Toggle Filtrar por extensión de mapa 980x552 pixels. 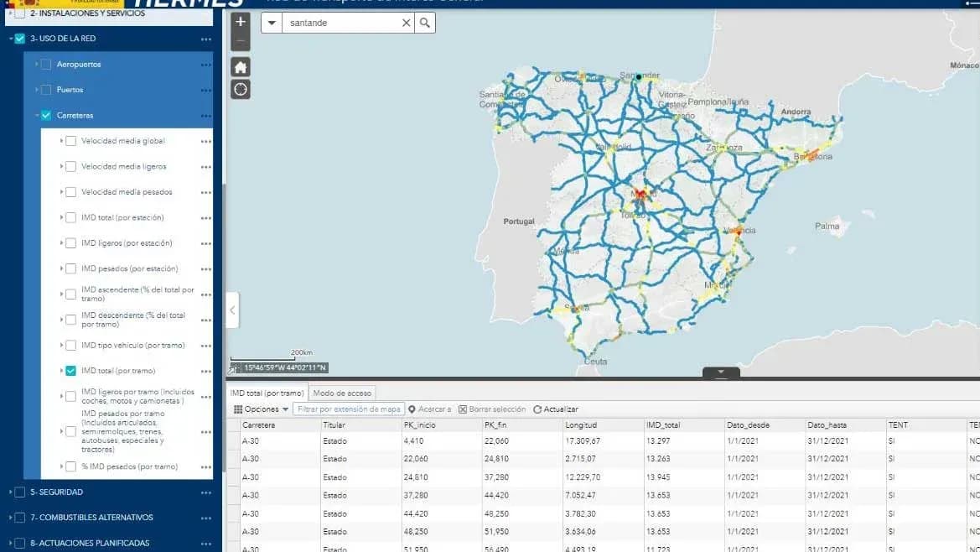click(x=349, y=409)
